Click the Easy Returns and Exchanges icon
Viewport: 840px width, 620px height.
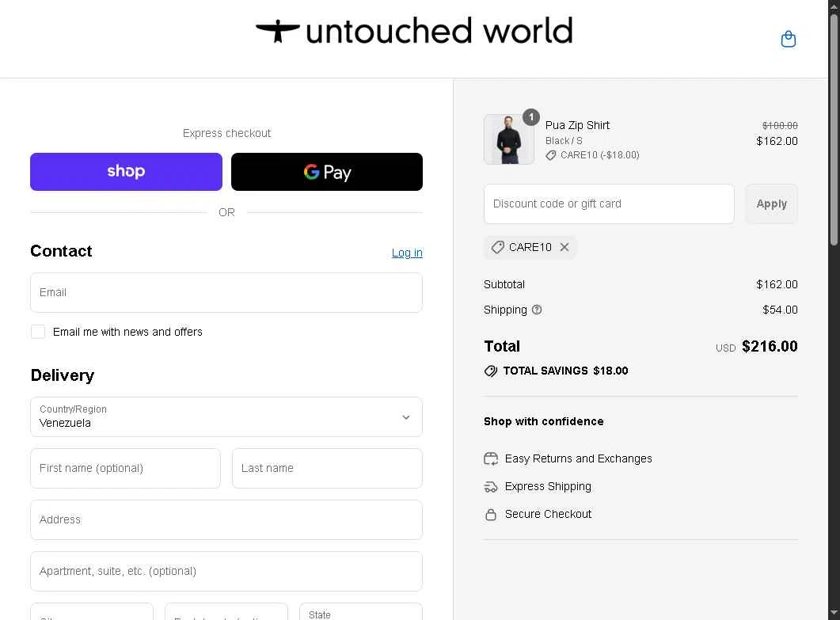pos(491,458)
